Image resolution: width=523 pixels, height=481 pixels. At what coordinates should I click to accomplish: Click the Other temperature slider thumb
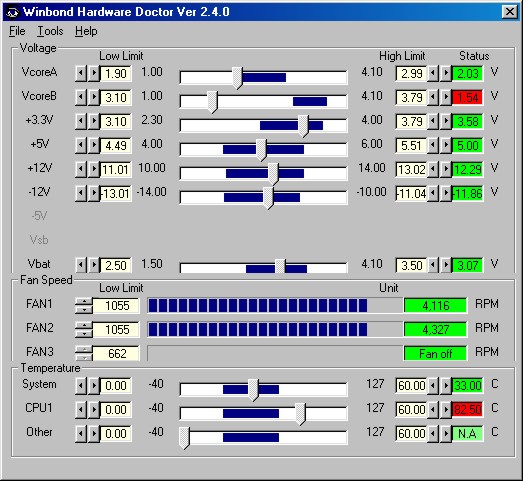click(x=184, y=438)
